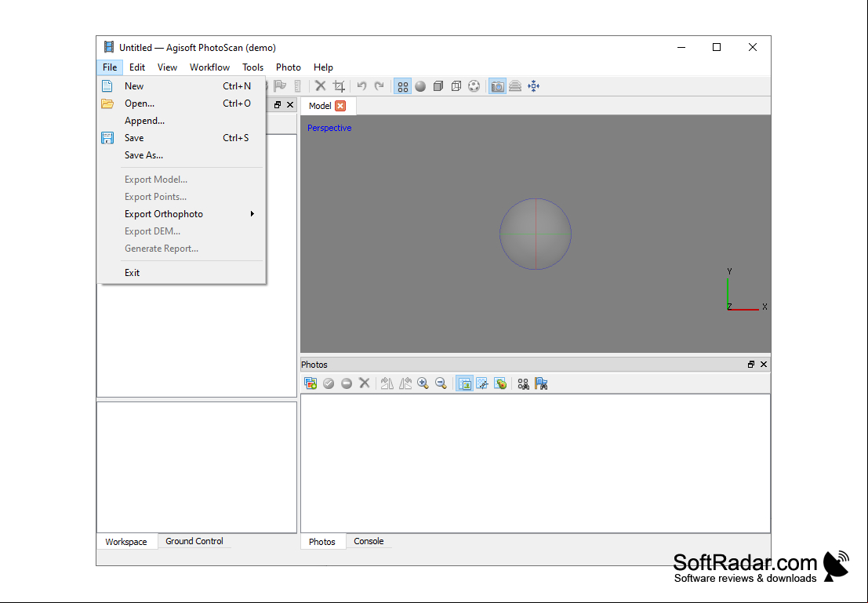Click the ruler icon in the main toolbar
The image size is (868, 603).
tap(298, 85)
